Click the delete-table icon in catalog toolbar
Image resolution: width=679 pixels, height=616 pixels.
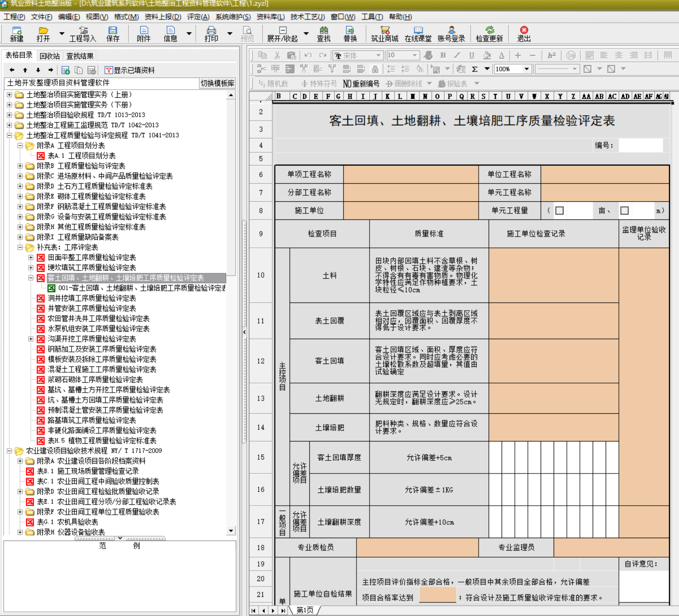coord(92,70)
